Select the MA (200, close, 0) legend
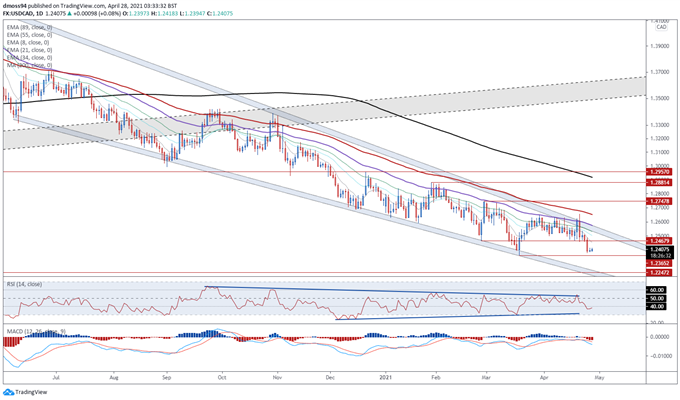This screenshot has height=400, width=680. point(29,65)
